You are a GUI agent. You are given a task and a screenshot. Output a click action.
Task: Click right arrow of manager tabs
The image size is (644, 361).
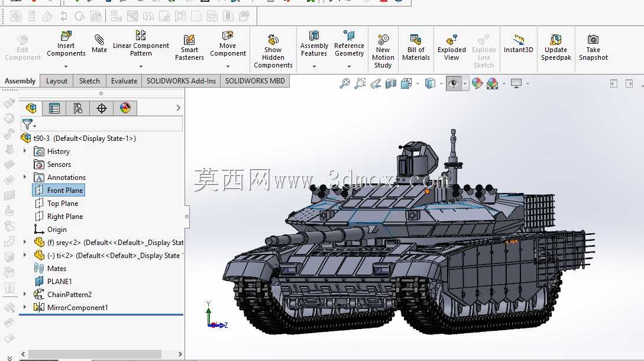tap(178, 108)
